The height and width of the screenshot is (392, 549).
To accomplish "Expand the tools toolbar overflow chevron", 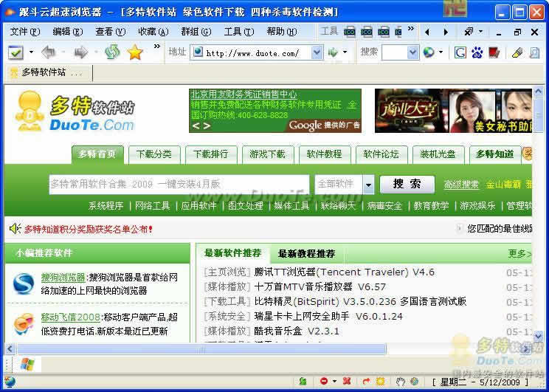I will click(x=411, y=28).
